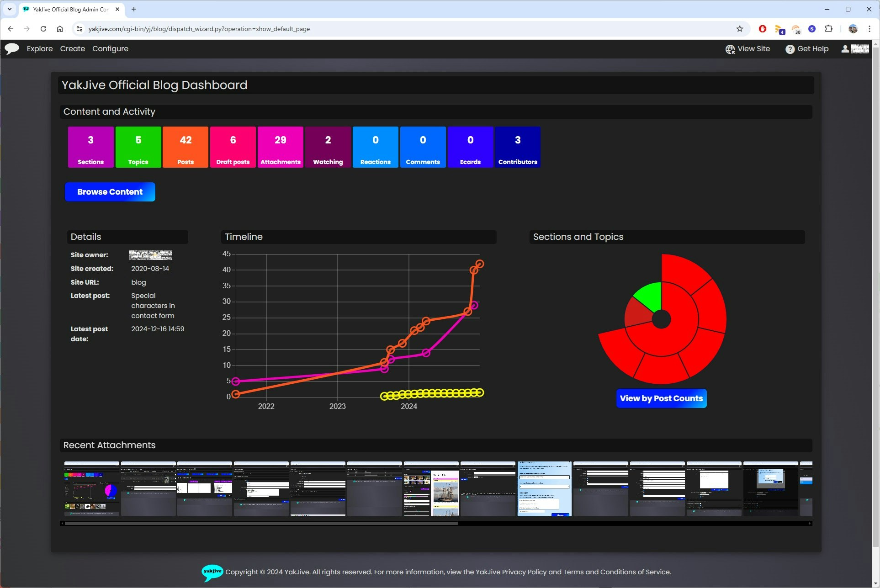Screen dimensions: 880x588
Task: Open a new browser tab with plus icon
Action: click(x=134, y=9)
